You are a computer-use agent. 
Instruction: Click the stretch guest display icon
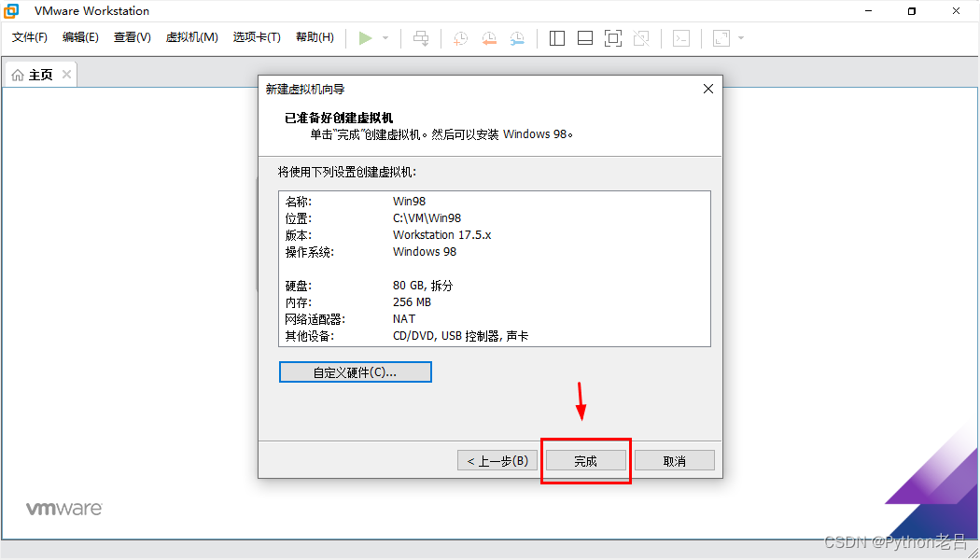721,38
